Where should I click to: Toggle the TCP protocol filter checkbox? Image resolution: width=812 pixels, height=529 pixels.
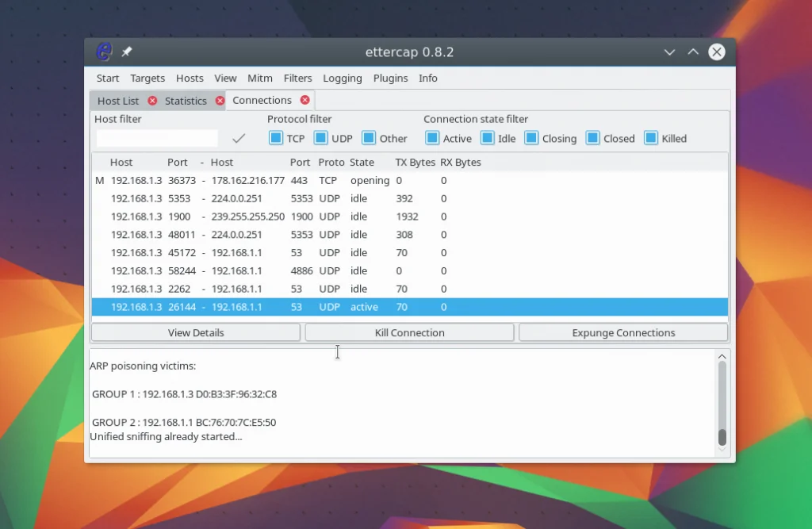pos(276,138)
